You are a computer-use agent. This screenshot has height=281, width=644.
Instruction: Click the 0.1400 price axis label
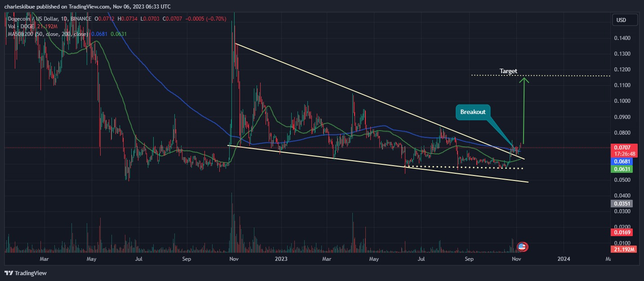click(x=622, y=38)
